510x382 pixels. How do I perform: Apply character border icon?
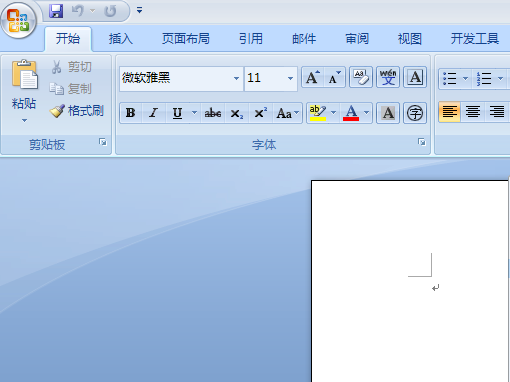[415, 78]
